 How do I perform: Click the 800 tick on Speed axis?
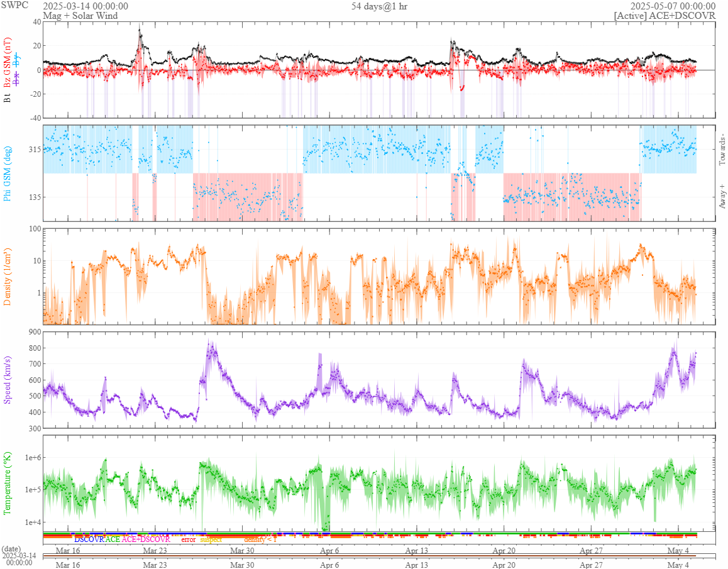35,348
